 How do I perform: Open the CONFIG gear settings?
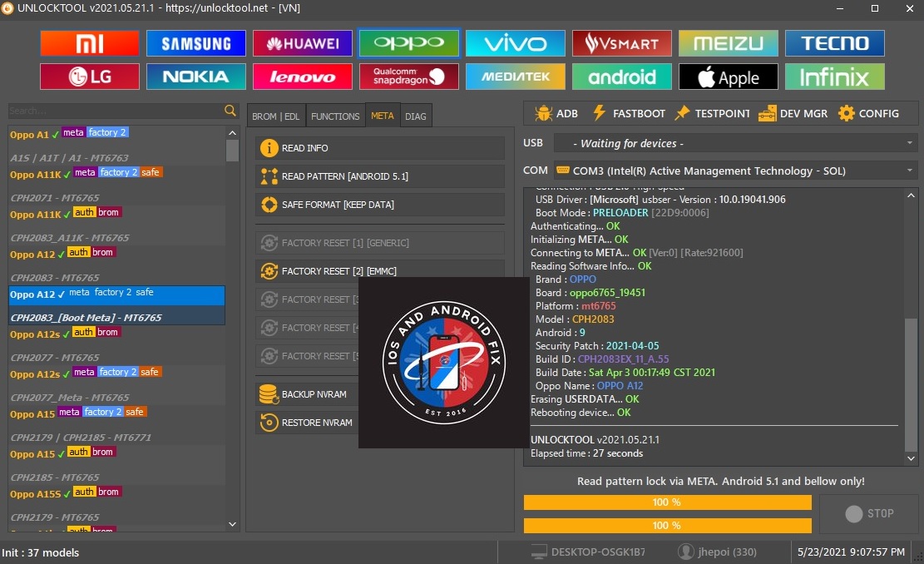(x=868, y=113)
